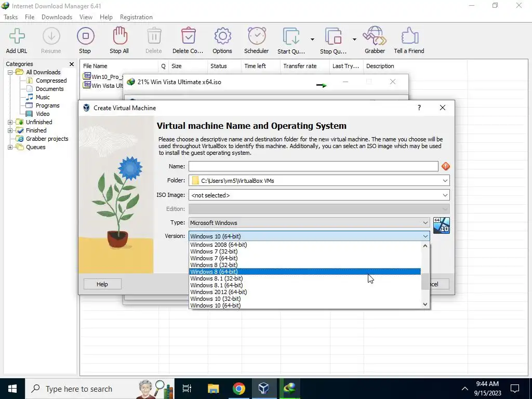
Task: Click the Delete trash can icon
Action: (x=154, y=36)
